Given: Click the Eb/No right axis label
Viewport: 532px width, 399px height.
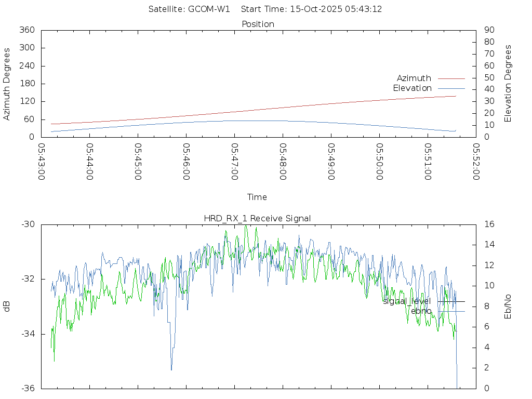Looking at the screenshot, I should [508, 306].
